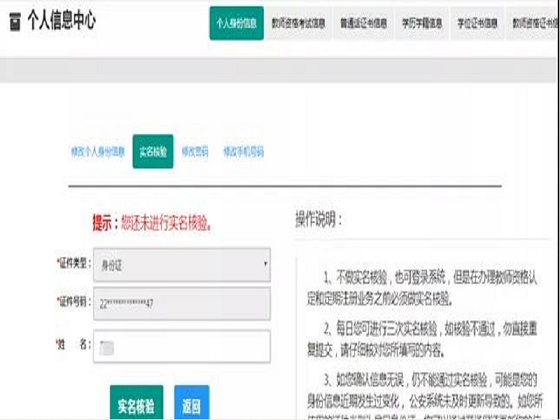Image resolution: width=560 pixels, height=420 pixels.
Task: Select the 实名核验 sub-tab
Action: tap(153, 151)
